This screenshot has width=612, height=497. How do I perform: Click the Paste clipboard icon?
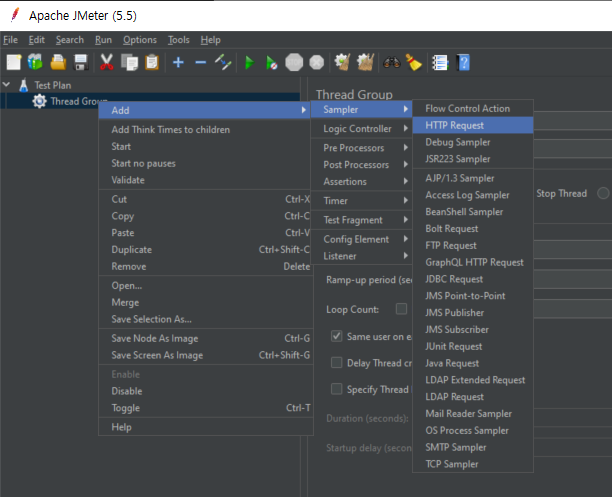point(152,62)
